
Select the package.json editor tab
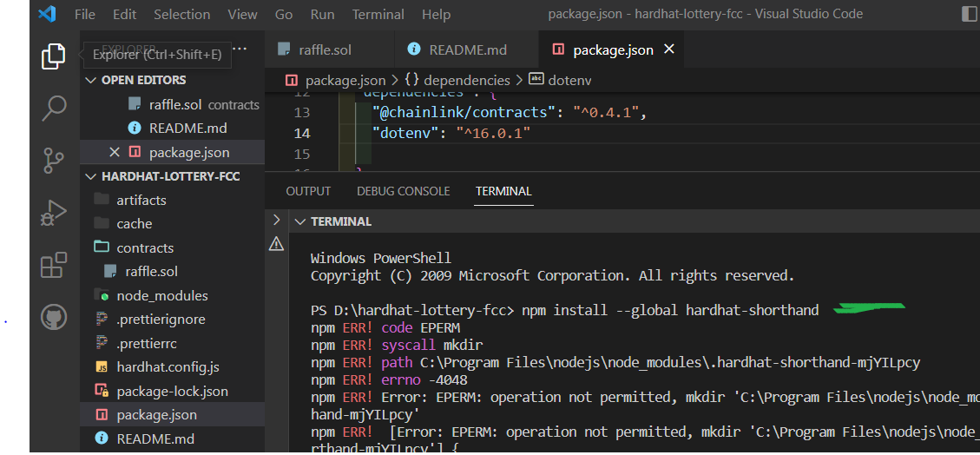coord(610,49)
